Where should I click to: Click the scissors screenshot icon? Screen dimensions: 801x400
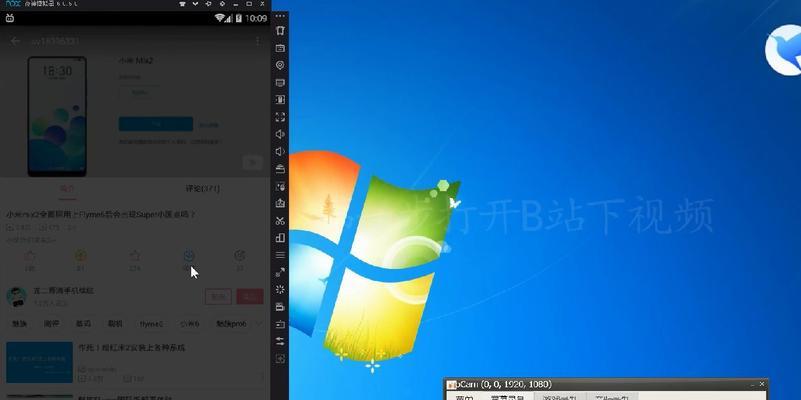pyautogui.click(x=280, y=221)
